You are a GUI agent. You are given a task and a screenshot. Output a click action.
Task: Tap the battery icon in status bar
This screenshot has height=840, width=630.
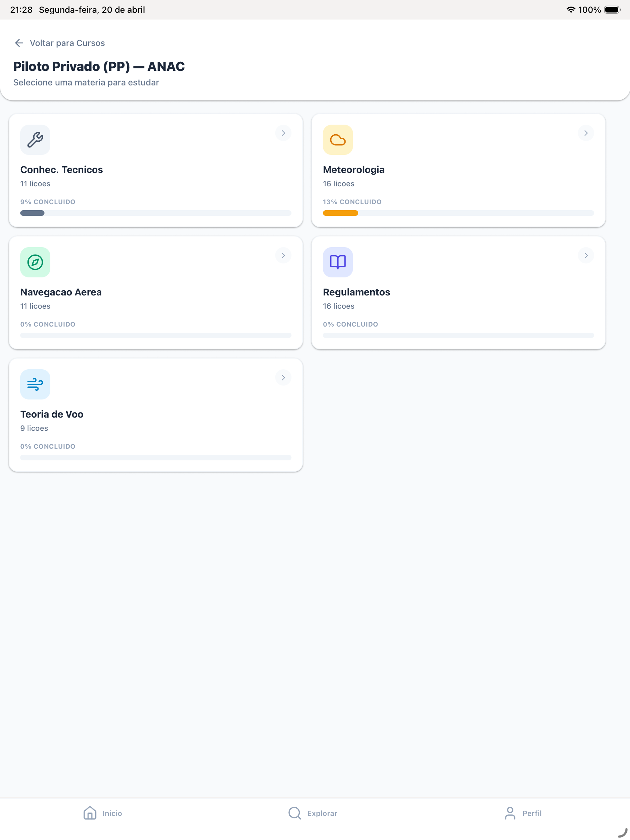tap(612, 10)
